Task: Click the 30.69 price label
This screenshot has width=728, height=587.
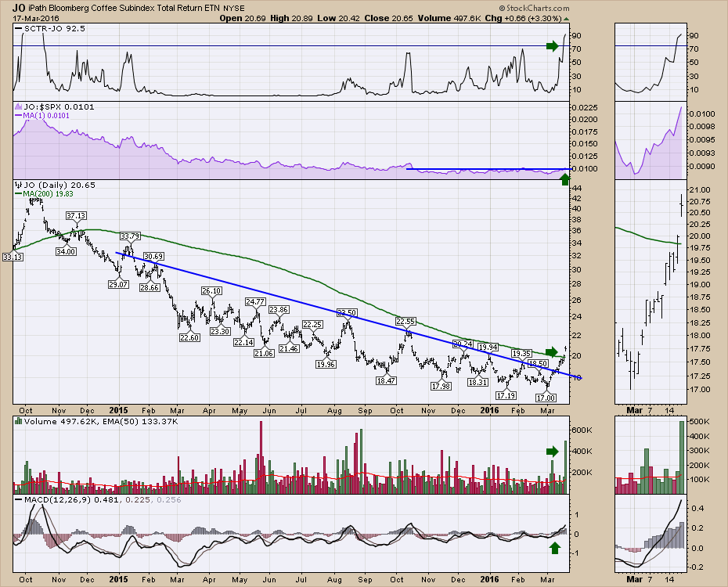Action: (x=153, y=256)
